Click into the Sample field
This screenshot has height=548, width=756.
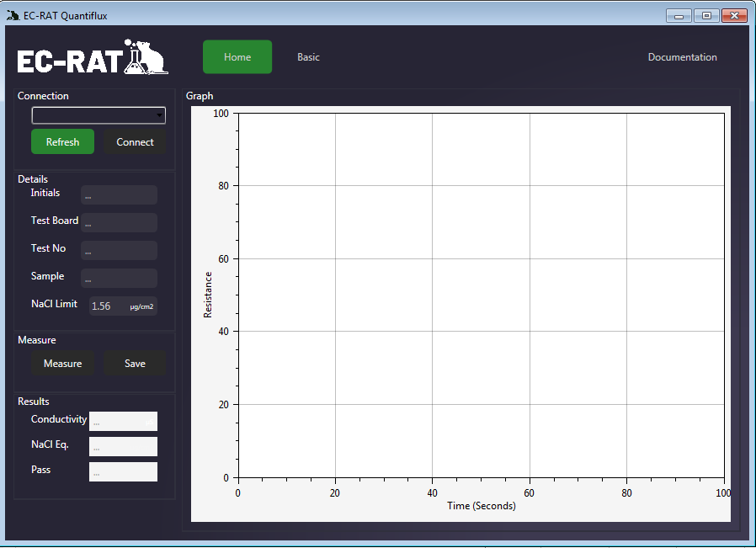point(119,278)
